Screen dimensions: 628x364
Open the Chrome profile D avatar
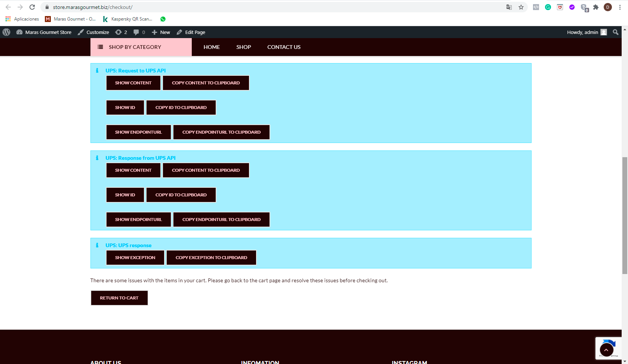point(608,7)
